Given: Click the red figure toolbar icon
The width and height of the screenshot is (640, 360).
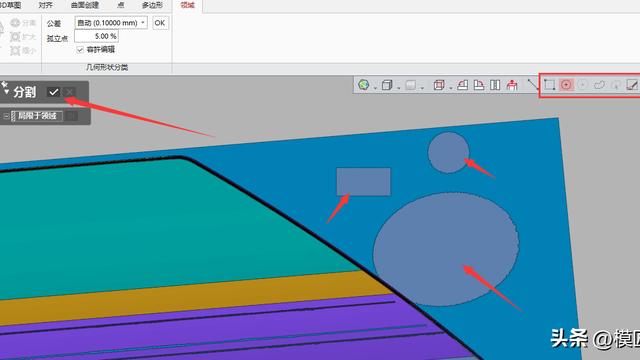Looking at the screenshot, I should coord(512,85).
